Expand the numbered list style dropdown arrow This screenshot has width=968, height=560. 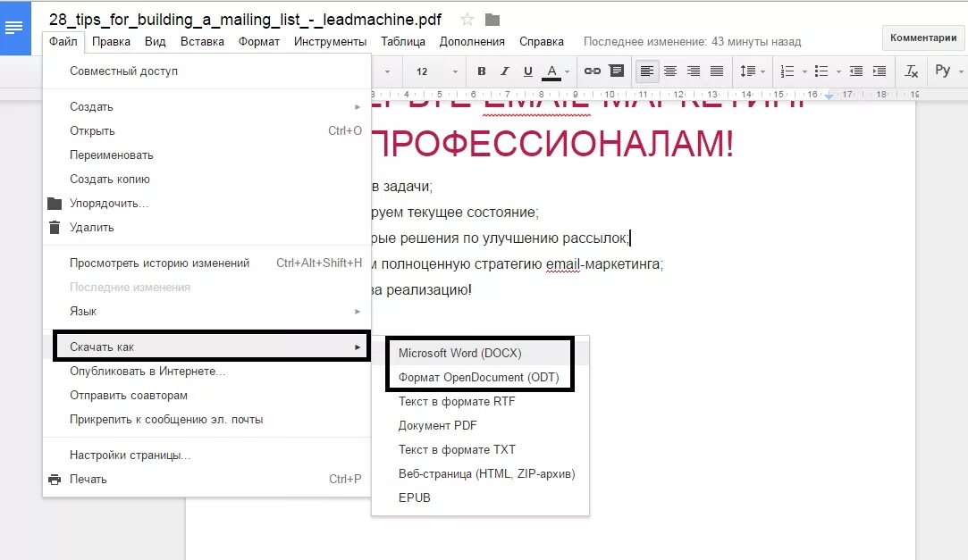[x=804, y=71]
